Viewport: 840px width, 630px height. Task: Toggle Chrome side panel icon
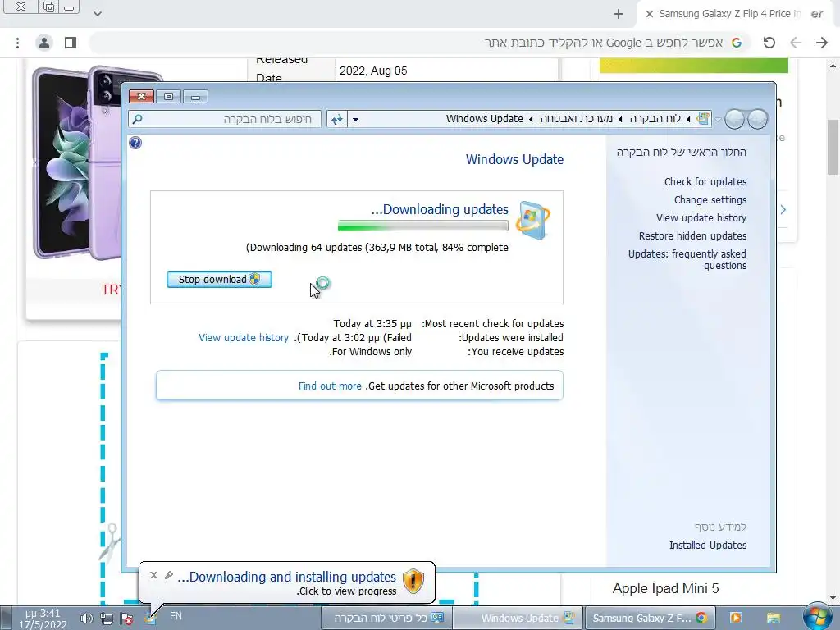(71, 43)
